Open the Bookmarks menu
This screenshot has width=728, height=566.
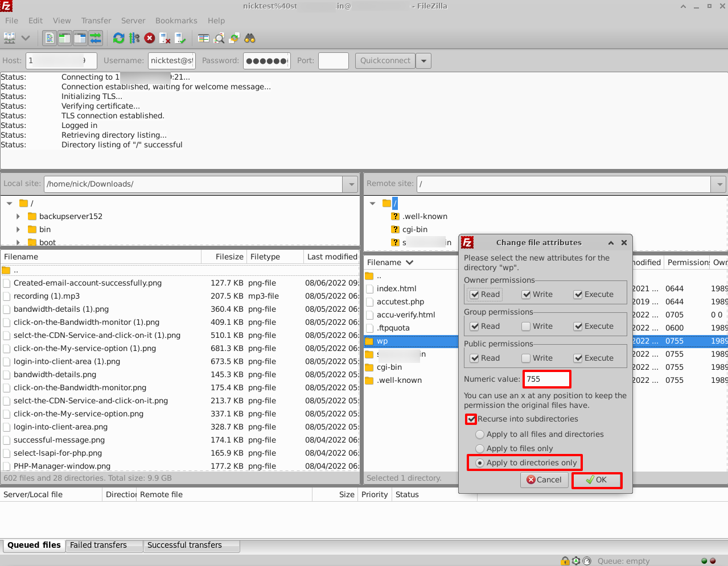point(176,20)
